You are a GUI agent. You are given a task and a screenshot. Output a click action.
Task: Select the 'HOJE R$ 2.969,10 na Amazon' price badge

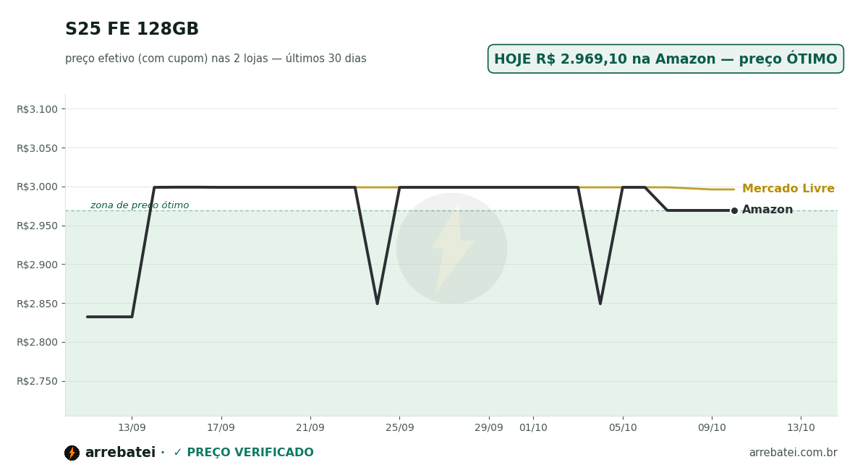pyautogui.click(x=665, y=59)
